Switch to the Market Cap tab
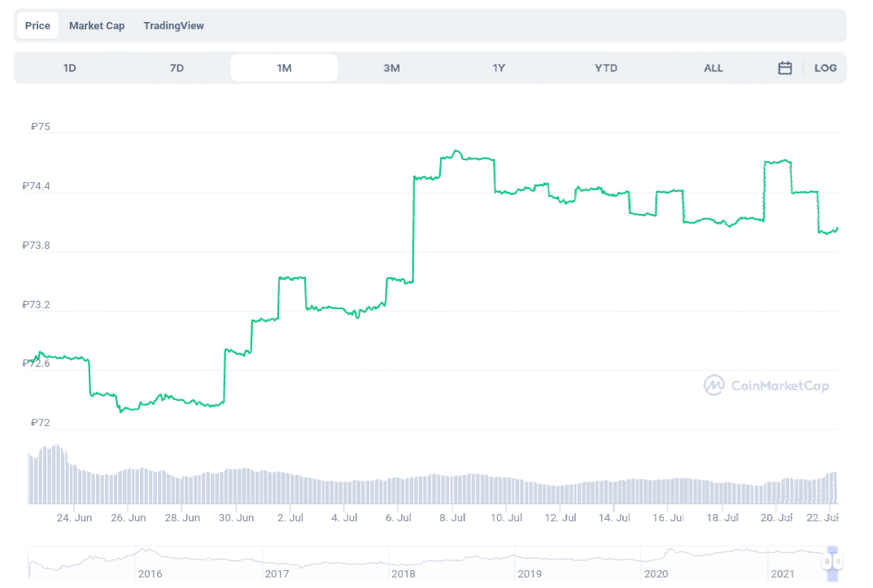 (x=97, y=25)
